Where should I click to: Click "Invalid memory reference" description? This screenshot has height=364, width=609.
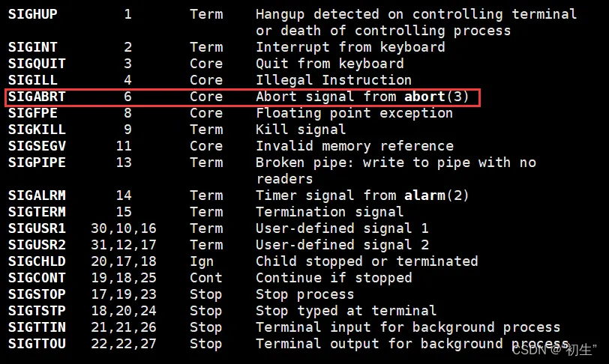354,146
